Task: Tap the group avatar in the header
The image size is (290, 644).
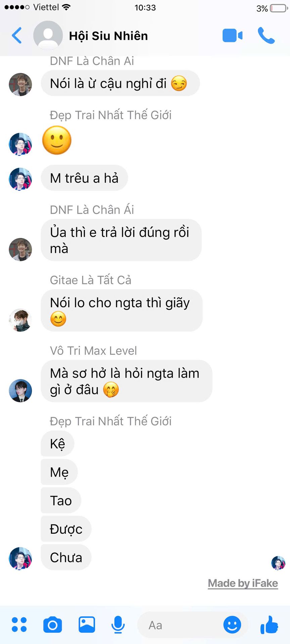Action: point(48,35)
